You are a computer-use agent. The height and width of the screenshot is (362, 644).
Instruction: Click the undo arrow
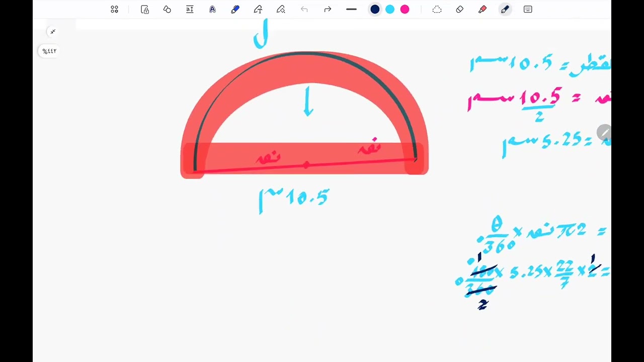304,10
